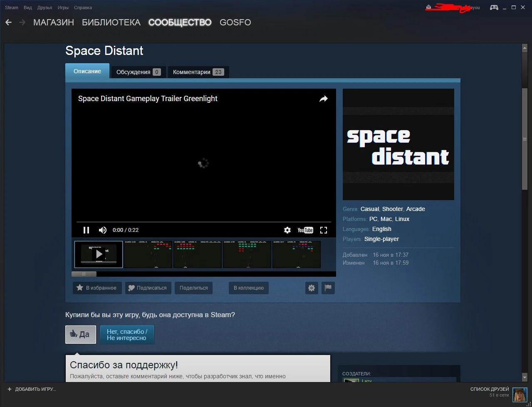The image size is (532, 407).
Task: Switch to the Комментарии tab
Action: coord(198,72)
